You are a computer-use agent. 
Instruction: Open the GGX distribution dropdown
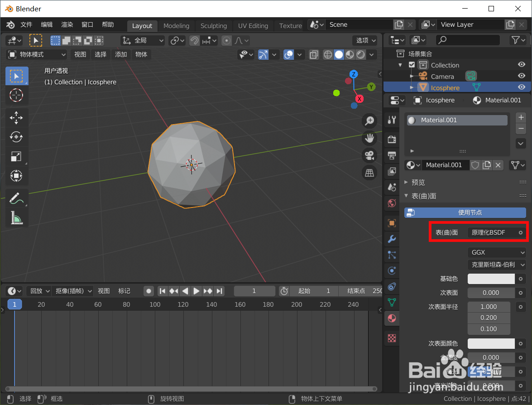point(497,252)
